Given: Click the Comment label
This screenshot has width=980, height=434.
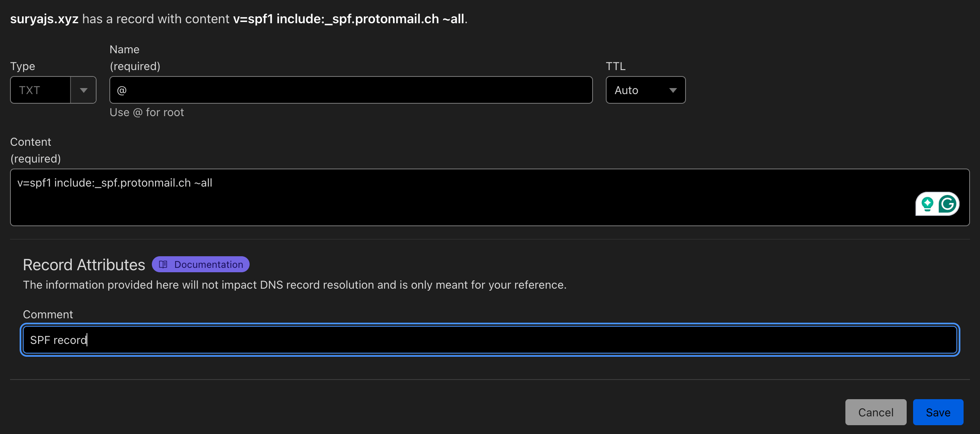Looking at the screenshot, I should (48, 315).
